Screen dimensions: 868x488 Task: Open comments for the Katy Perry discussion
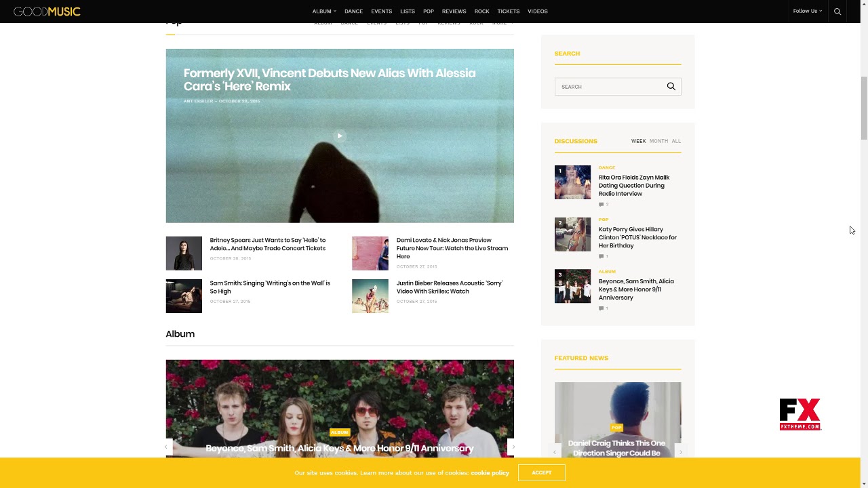click(604, 256)
